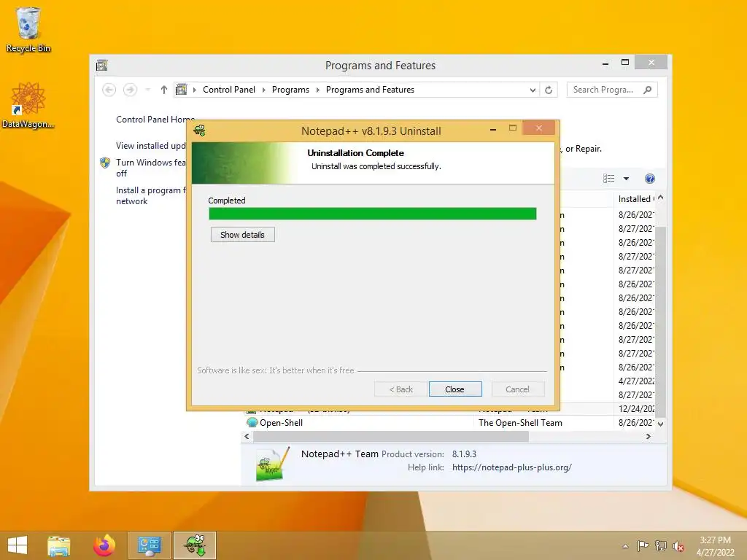Open view options dropdown arrow
Screen dimensions: 747x560
click(627, 179)
